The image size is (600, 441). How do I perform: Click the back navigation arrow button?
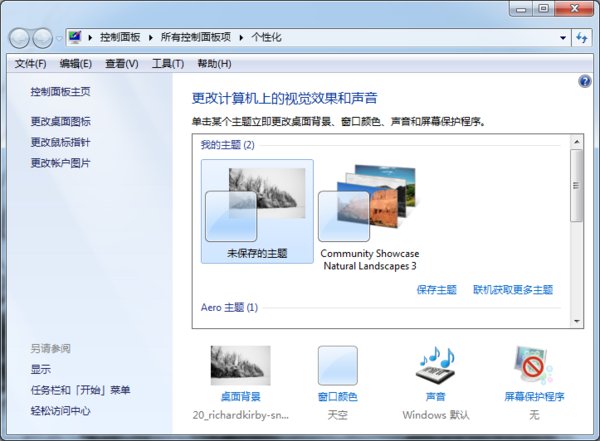[x=19, y=38]
